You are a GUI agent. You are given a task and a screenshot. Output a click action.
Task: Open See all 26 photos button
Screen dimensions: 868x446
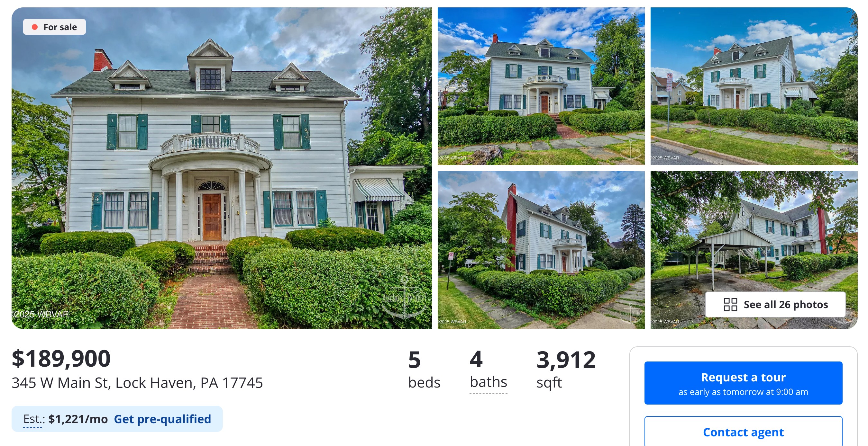pyautogui.click(x=775, y=304)
